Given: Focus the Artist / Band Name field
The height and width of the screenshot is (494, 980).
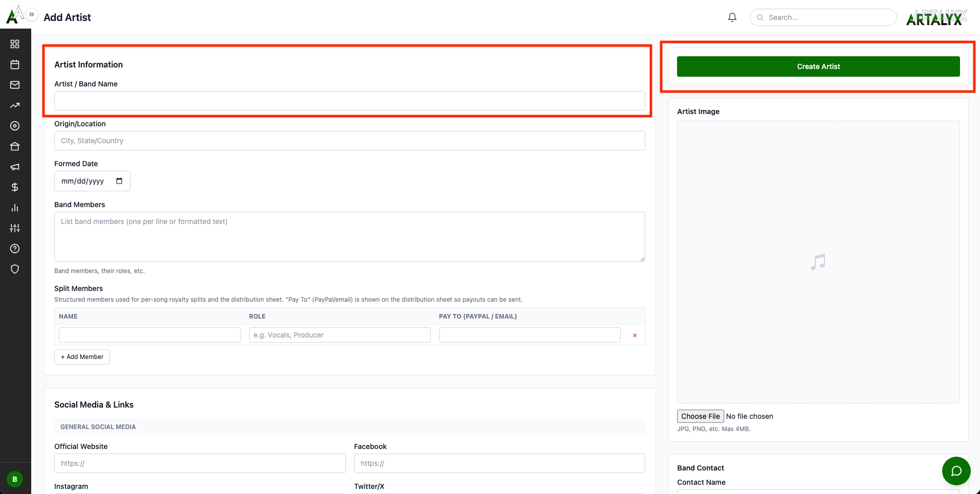Looking at the screenshot, I should click(350, 101).
